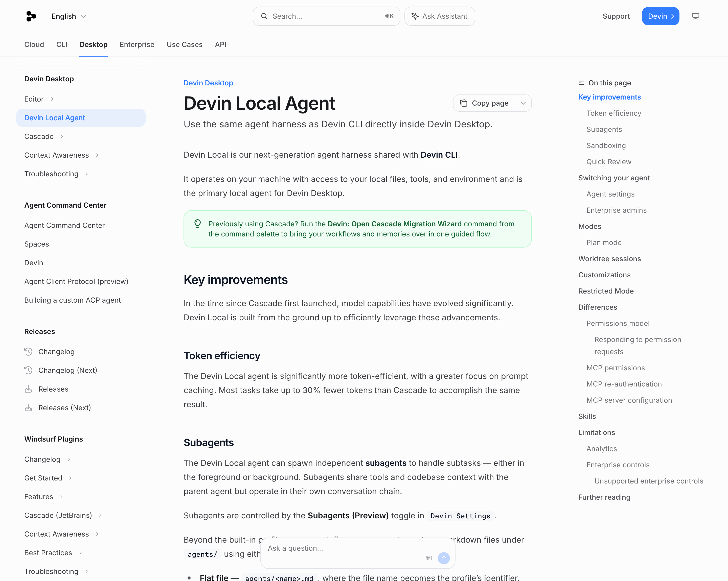Open Devin Local Agent sidebar item
728x581 pixels.
81,118
